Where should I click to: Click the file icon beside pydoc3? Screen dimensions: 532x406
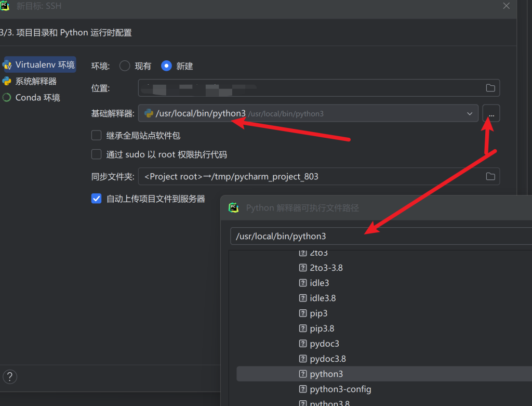[x=303, y=344]
